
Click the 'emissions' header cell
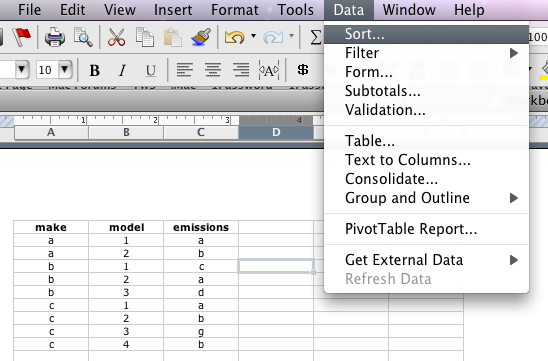201,228
